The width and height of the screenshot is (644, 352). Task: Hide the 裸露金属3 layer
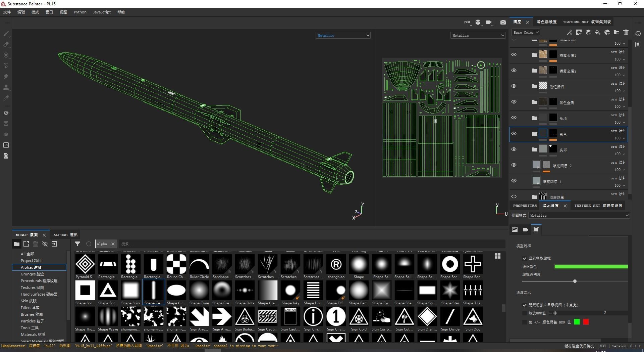[x=514, y=71]
